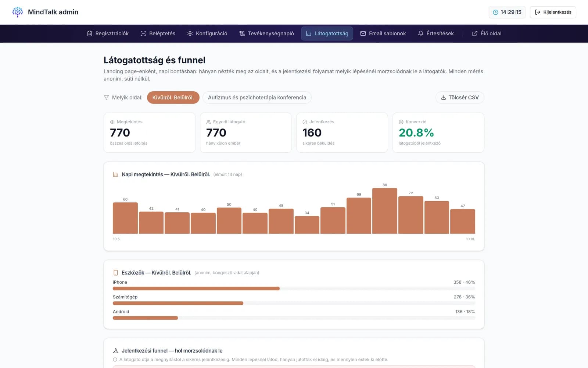The width and height of the screenshot is (588, 368).
Task: Click the eye icon in the Megtekintés card
Action: tap(112, 122)
